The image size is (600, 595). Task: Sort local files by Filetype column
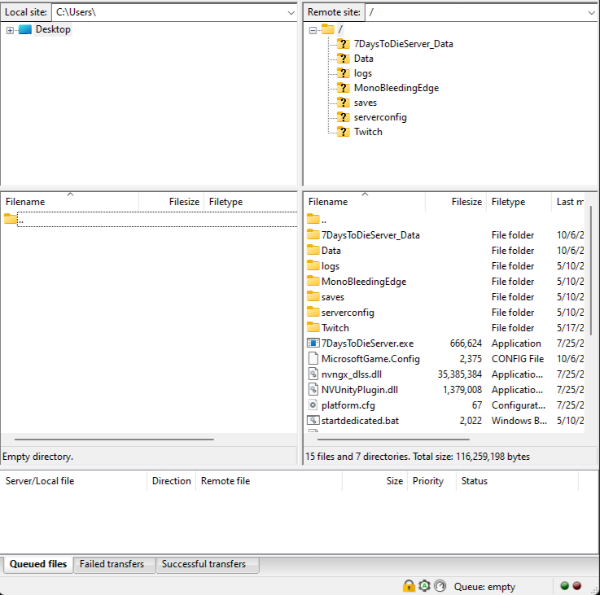226,202
